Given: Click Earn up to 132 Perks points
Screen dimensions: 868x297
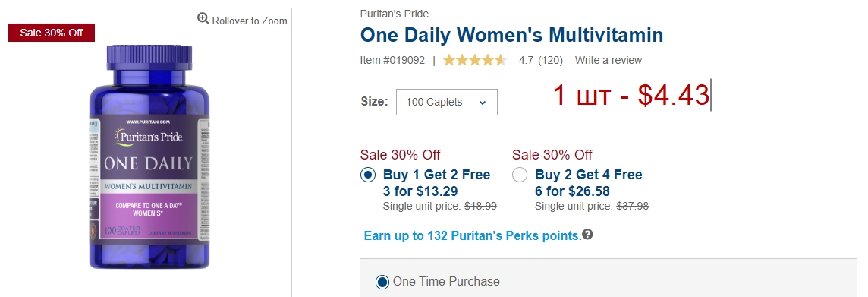Looking at the screenshot, I should [x=473, y=235].
